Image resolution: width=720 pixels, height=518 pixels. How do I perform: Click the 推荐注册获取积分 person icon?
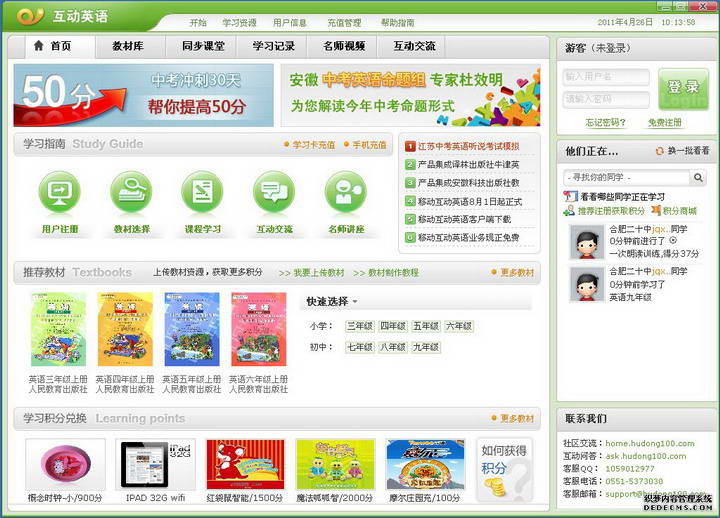(569, 211)
